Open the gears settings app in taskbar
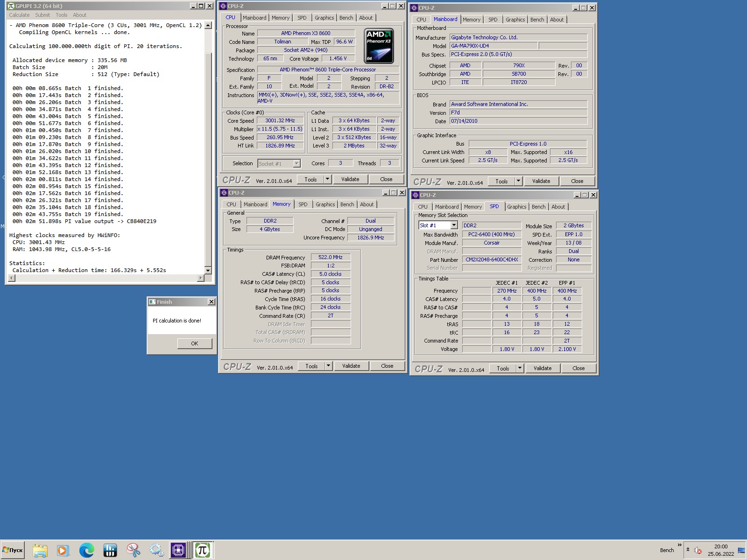This screenshot has height=560, width=747. [x=156, y=550]
